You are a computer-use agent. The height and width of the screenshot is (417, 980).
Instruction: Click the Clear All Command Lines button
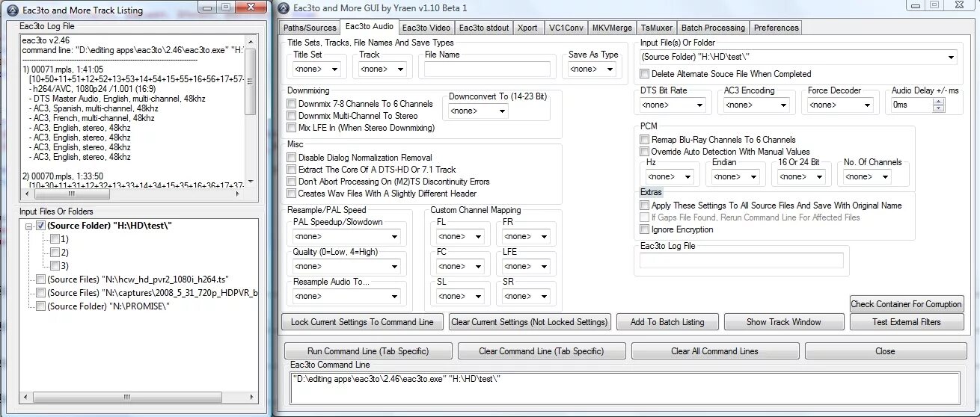pyautogui.click(x=714, y=351)
